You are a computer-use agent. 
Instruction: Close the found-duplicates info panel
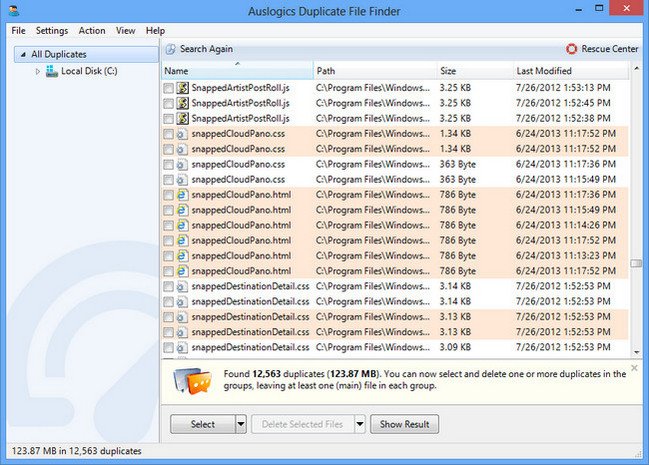click(635, 368)
